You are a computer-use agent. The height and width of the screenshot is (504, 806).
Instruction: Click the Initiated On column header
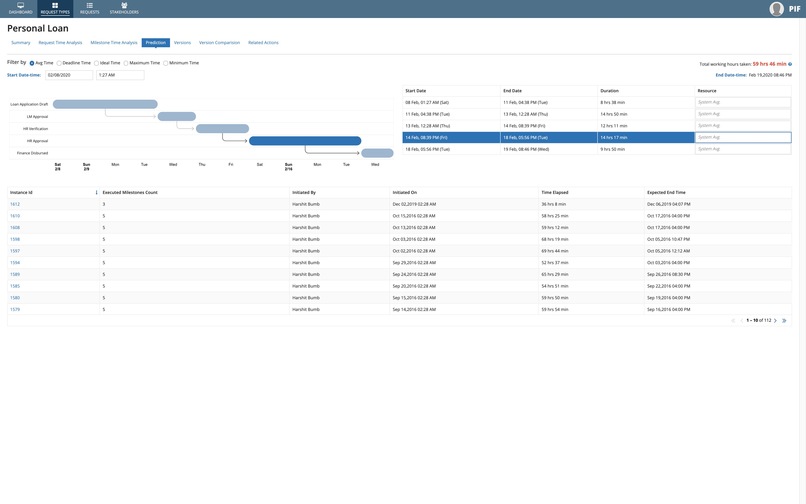pos(405,192)
